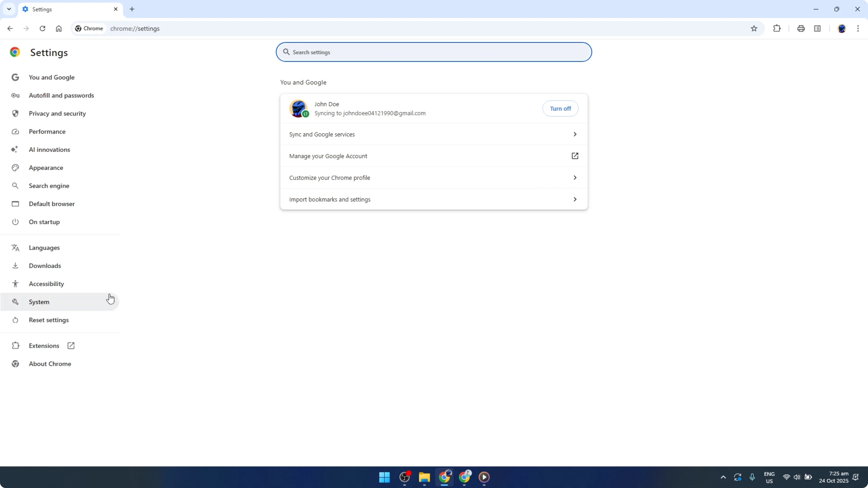Click inside the Search settings field

(x=433, y=52)
